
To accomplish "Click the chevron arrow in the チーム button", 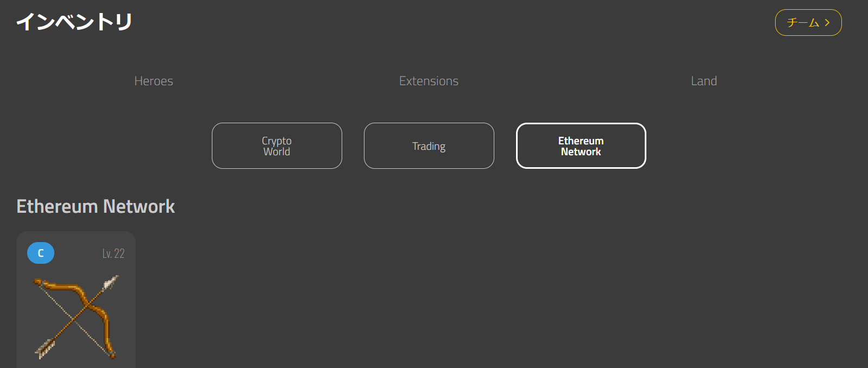I will click(x=827, y=23).
